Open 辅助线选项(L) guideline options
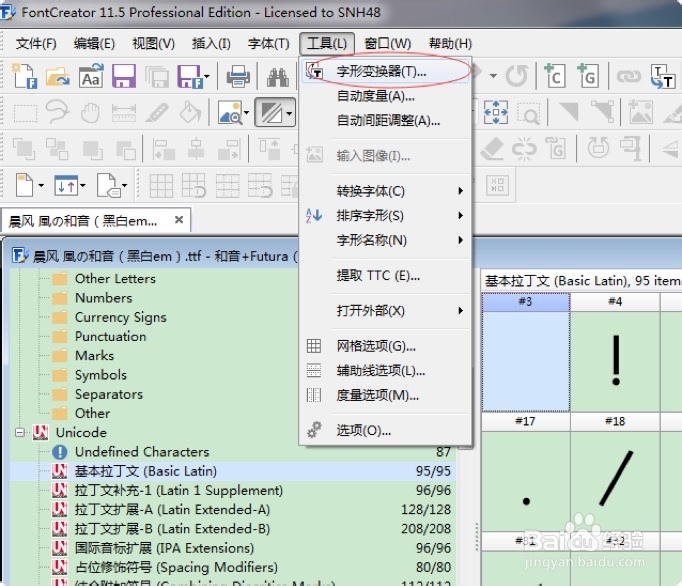 385,371
